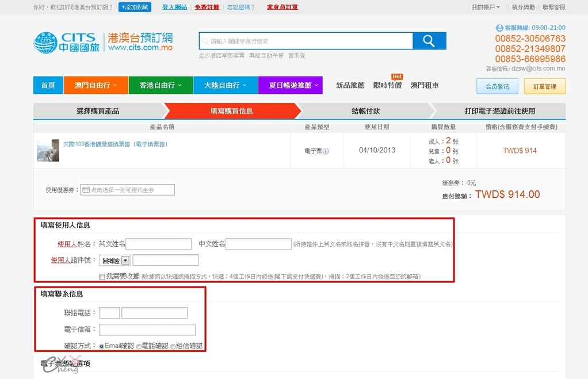Expand the 我的帳戶 account dropdown
This screenshot has height=379, width=588.
tap(486, 7)
